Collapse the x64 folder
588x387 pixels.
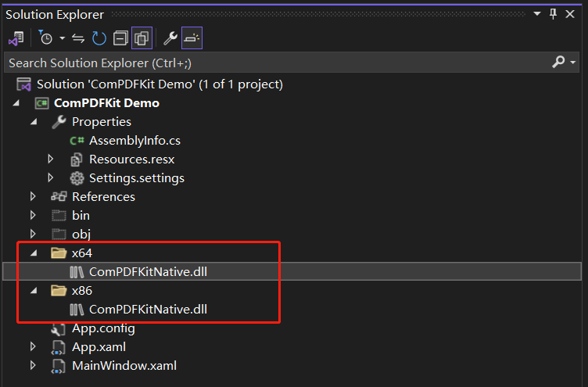coord(34,253)
